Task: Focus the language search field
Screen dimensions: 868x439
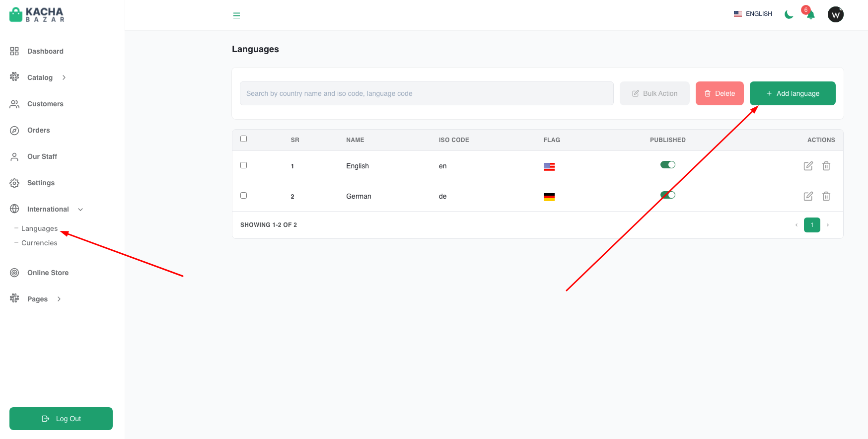Action: (427, 93)
